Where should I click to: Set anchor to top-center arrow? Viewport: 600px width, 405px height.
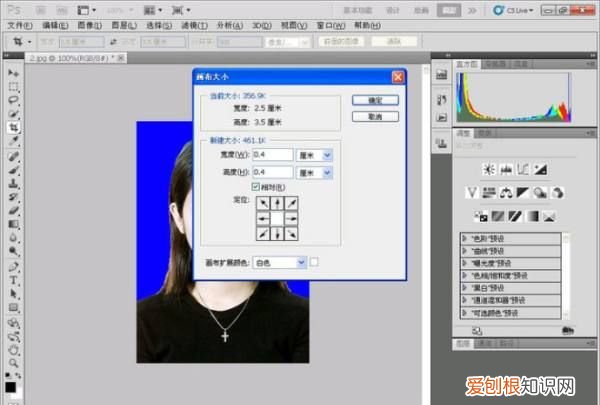point(277,204)
